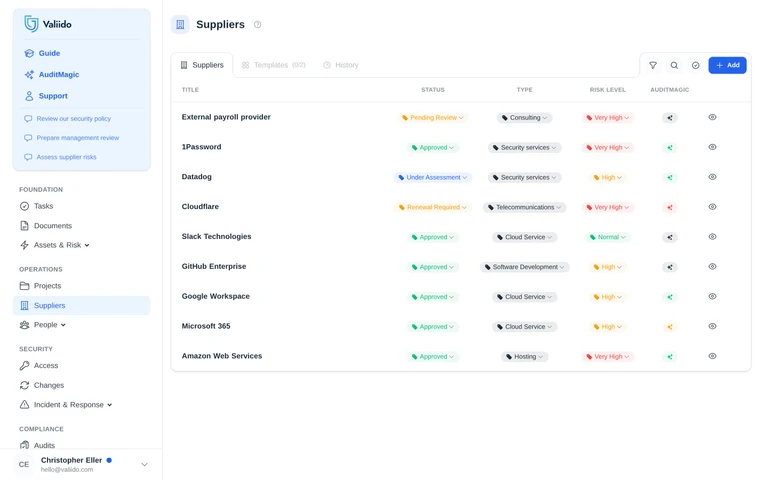Open Slack Technologies Normal risk dropdown

[608, 237]
